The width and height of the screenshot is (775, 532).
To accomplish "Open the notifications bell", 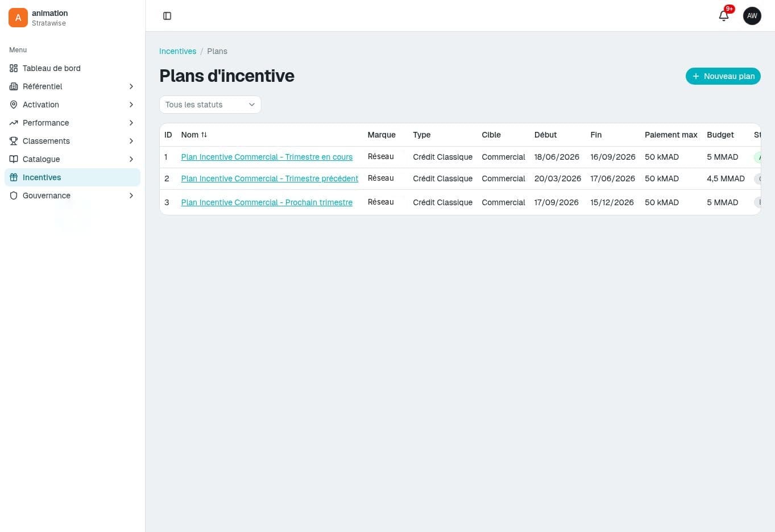I will (724, 16).
